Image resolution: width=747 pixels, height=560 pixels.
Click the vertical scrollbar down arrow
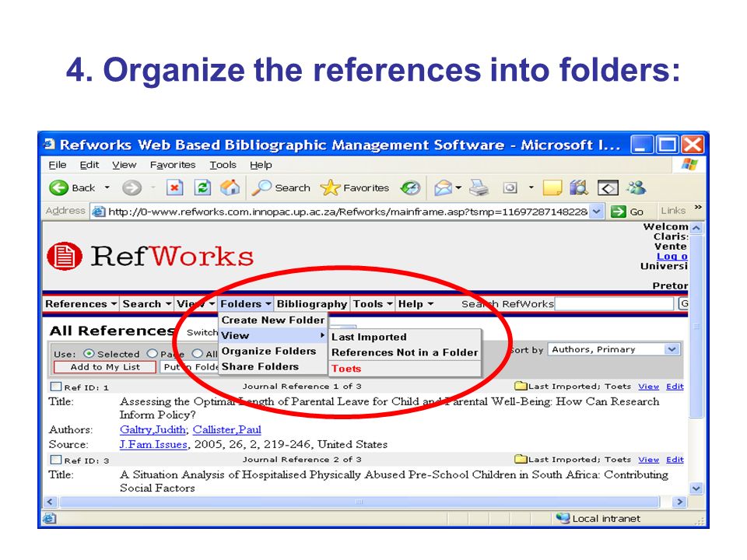[x=696, y=488]
